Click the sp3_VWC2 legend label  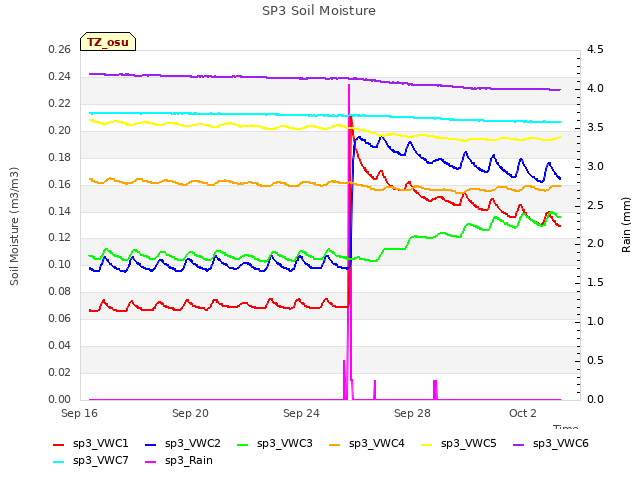point(193,443)
